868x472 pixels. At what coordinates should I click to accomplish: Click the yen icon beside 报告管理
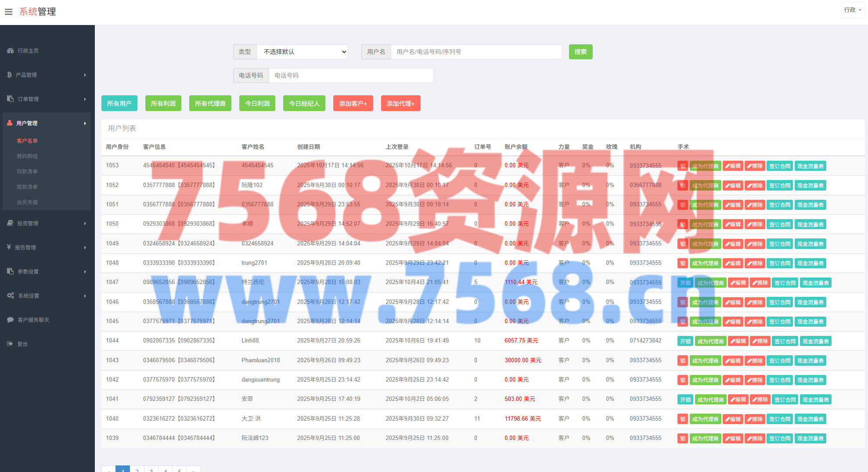9,247
